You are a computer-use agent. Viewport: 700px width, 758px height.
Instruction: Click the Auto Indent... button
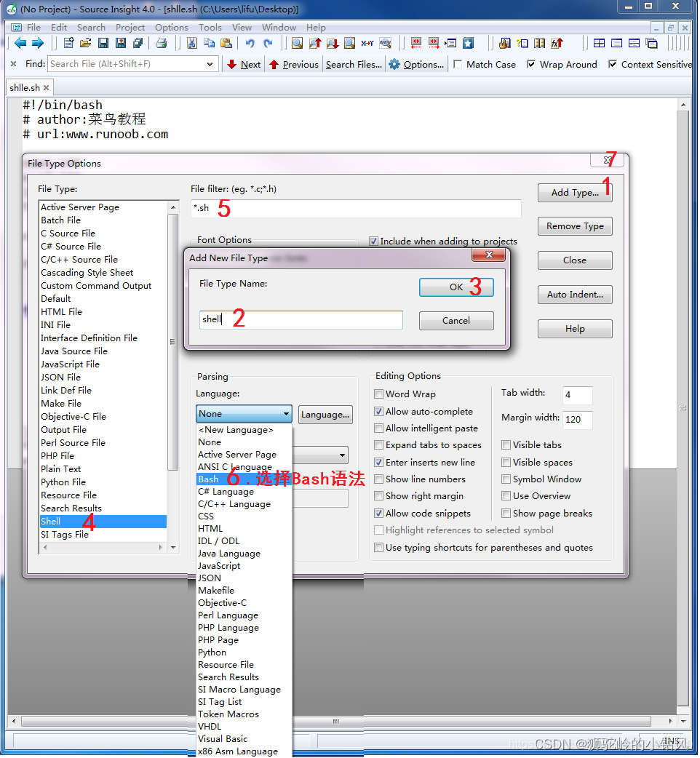pos(575,295)
